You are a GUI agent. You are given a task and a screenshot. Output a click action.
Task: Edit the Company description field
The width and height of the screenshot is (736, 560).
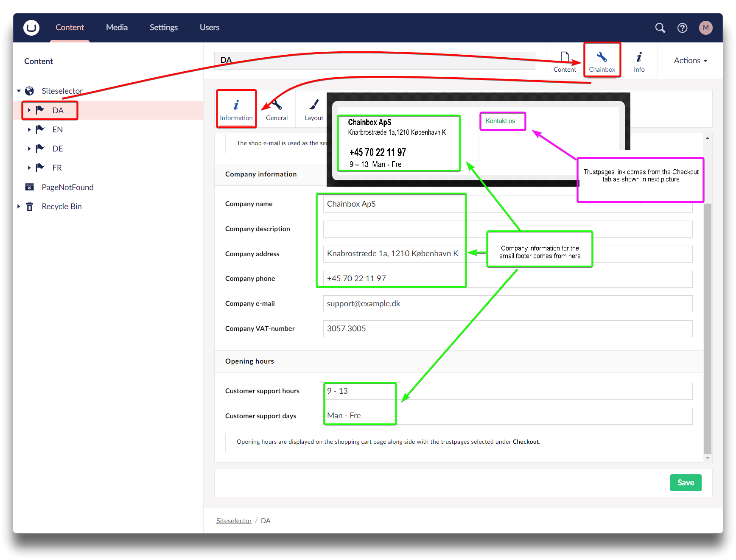(507, 229)
